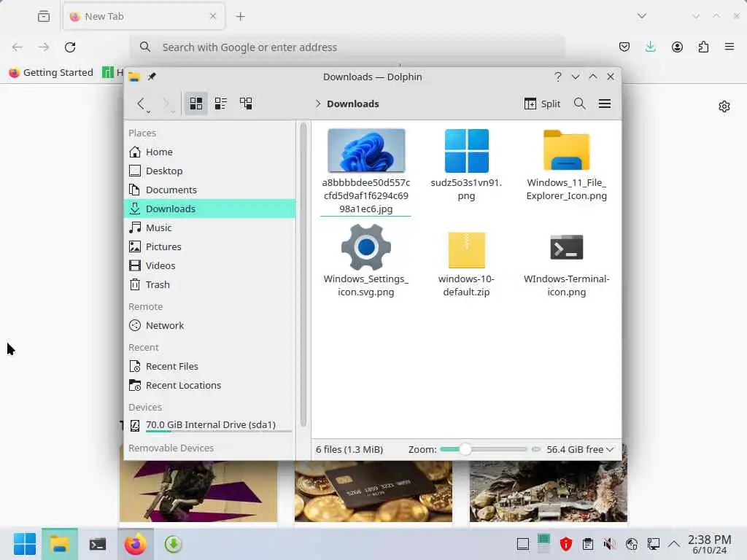Open Firefox Pocket save icon
This screenshot has width=747, height=560.
(x=624, y=47)
